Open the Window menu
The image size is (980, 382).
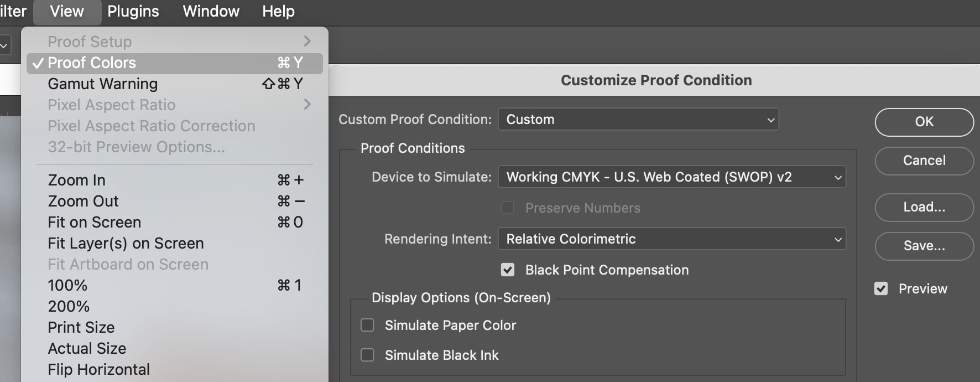pyautogui.click(x=211, y=12)
